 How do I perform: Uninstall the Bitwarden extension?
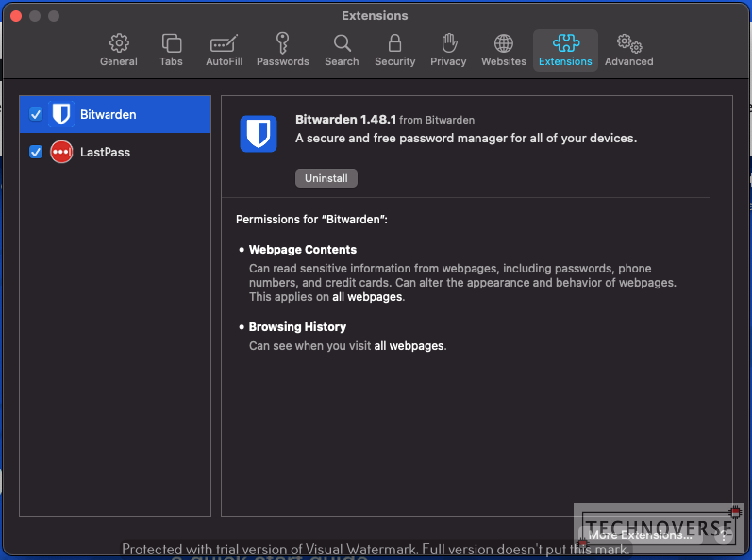pyautogui.click(x=326, y=178)
